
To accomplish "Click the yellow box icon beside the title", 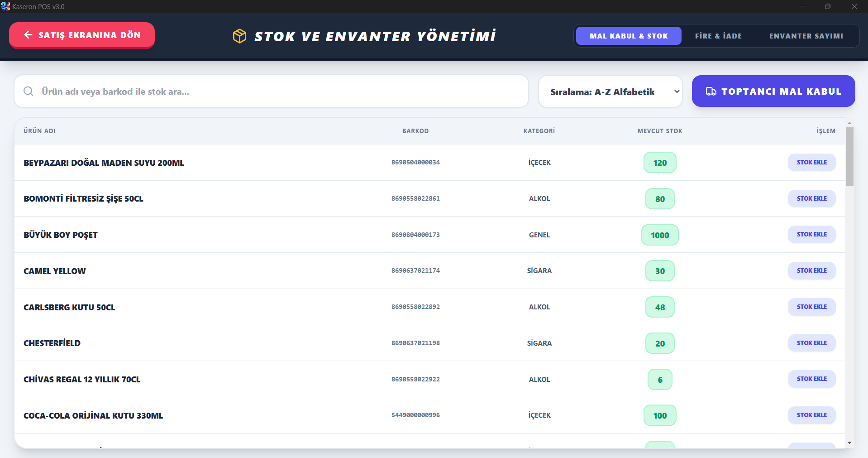I will pyautogui.click(x=239, y=36).
